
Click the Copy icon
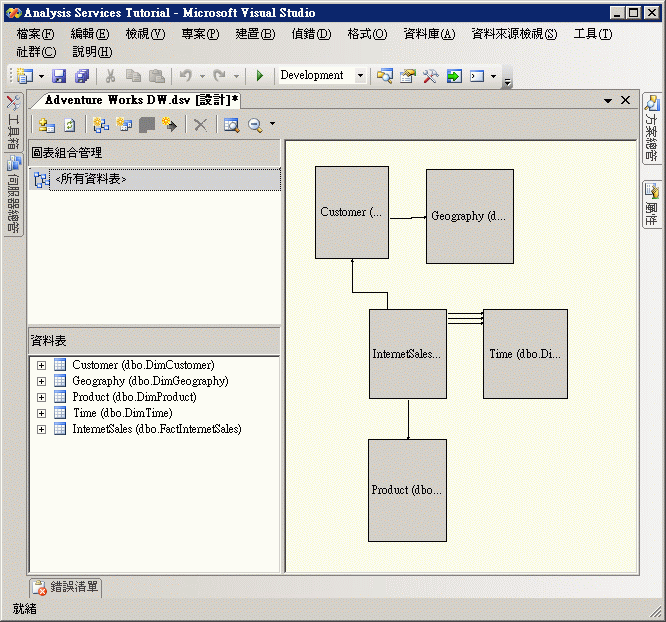pyautogui.click(x=133, y=76)
